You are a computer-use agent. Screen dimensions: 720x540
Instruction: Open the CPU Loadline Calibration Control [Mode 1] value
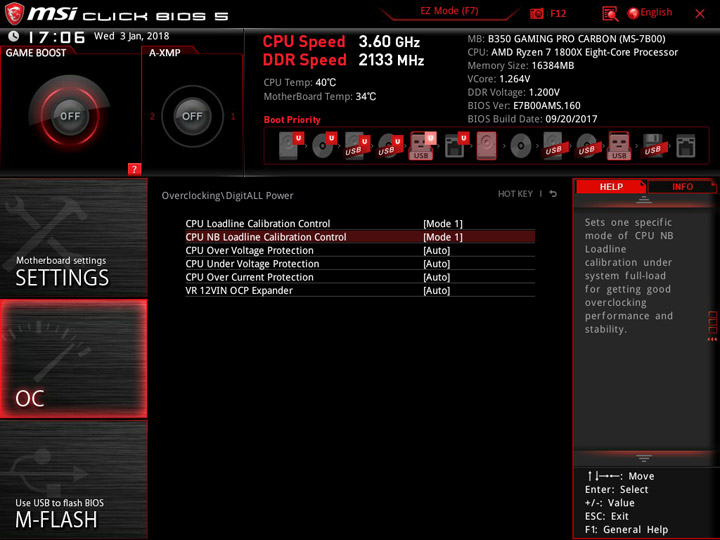pyautogui.click(x=443, y=224)
